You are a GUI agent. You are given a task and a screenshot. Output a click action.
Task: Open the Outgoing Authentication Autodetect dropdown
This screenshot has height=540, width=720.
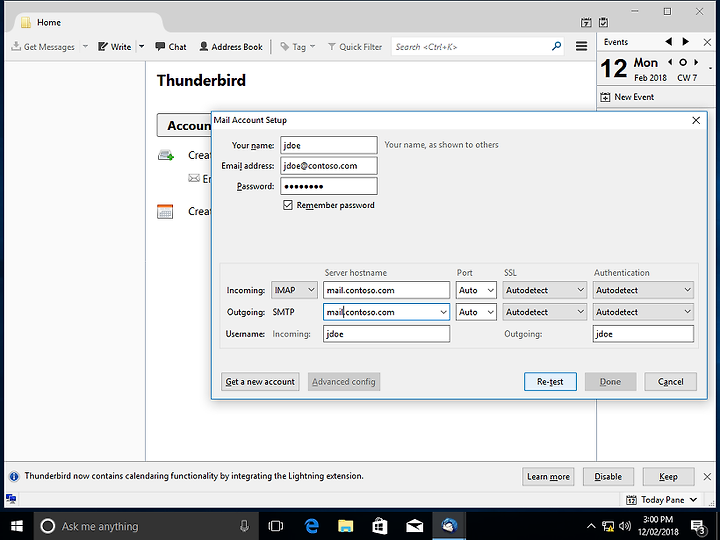tap(643, 312)
